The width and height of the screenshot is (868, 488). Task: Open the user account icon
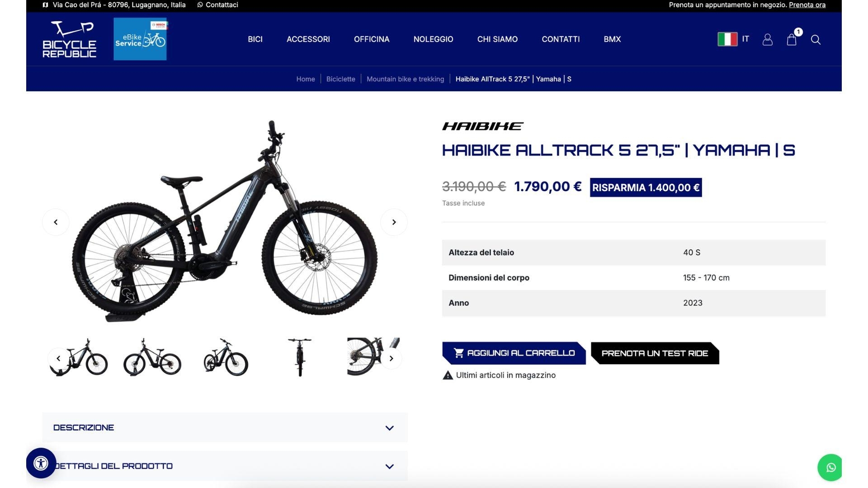767,40
